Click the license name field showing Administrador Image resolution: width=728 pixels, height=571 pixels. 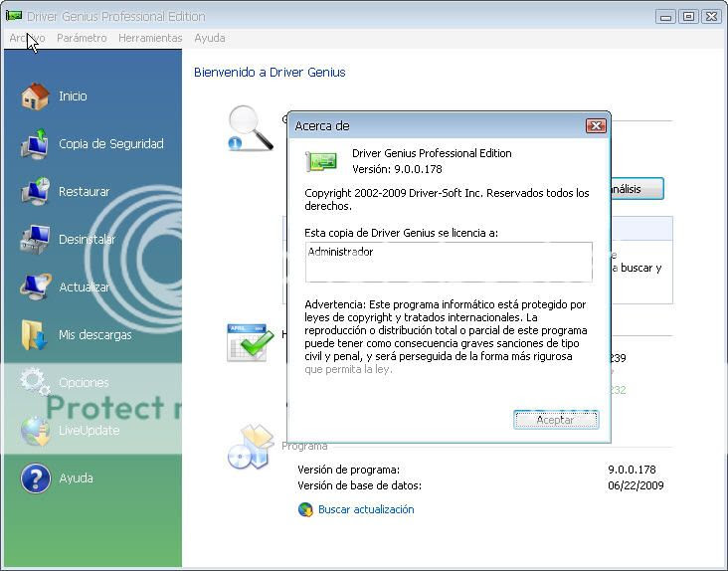point(449,262)
